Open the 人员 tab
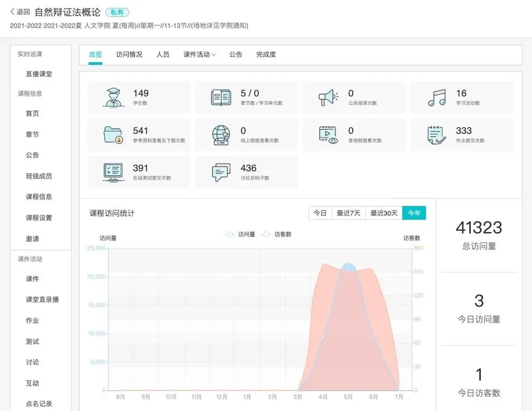 click(163, 55)
